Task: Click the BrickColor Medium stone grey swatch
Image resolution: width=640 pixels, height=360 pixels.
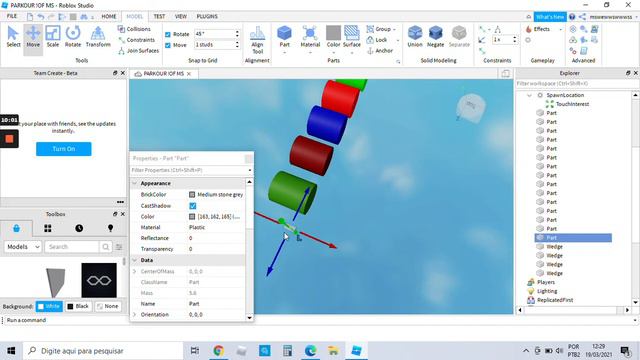Action: coord(192,195)
